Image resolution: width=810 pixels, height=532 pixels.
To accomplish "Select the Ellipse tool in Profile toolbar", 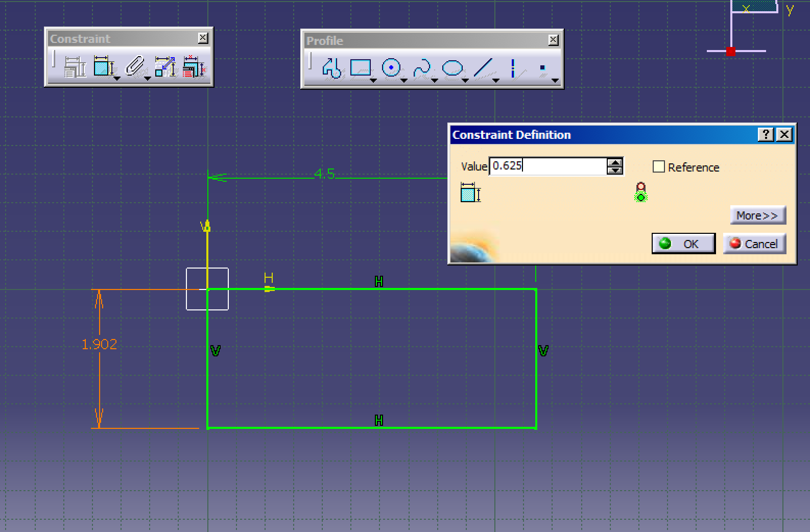I will point(452,68).
